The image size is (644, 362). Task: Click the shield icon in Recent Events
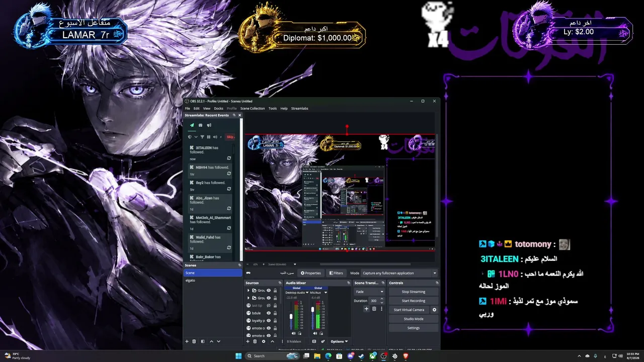click(190, 137)
